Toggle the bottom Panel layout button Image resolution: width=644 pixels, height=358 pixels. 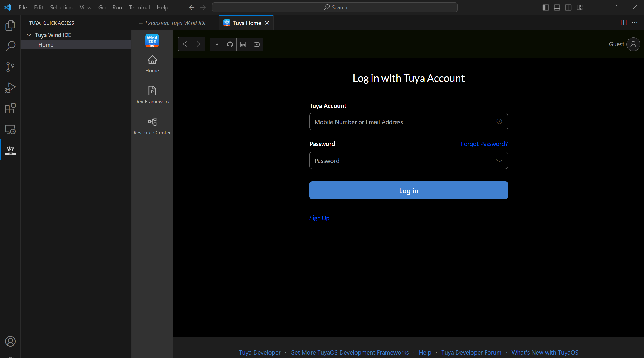coord(557,7)
